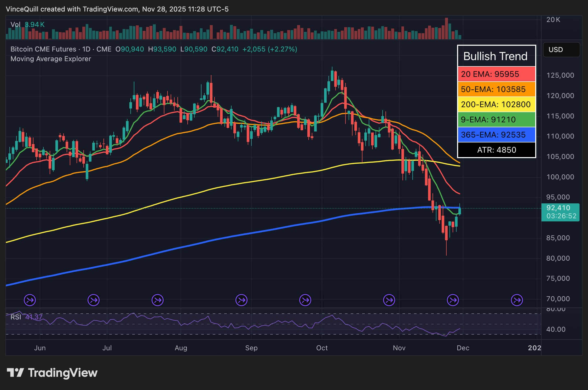Screen dimensions: 588x390
Task: Collapse the Bullish Trend panel header
Action: click(496, 56)
